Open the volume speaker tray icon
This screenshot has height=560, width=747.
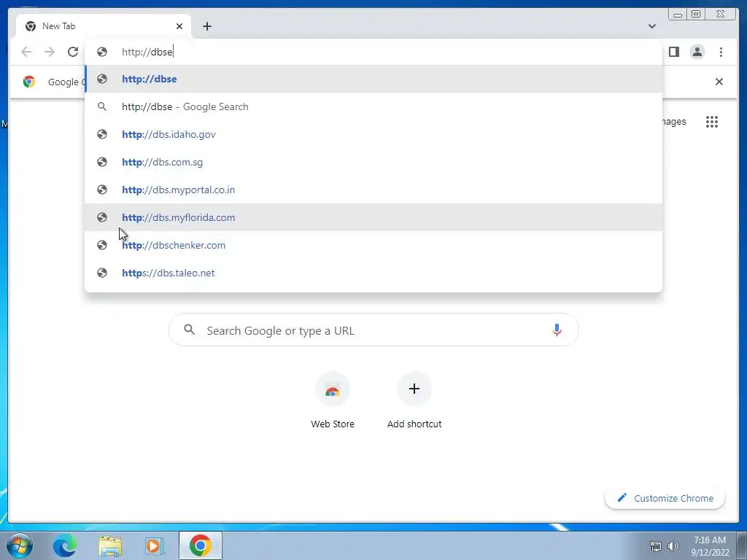click(673, 546)
